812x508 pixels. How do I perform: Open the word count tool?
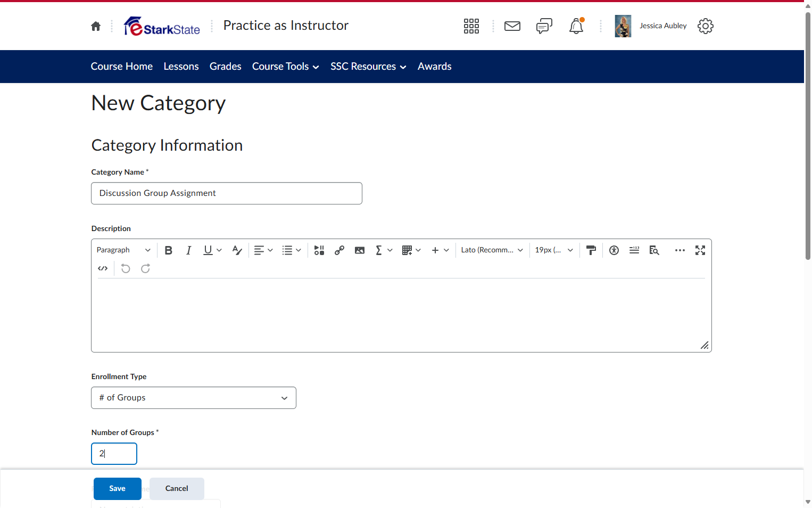click(x=634, y=250)
